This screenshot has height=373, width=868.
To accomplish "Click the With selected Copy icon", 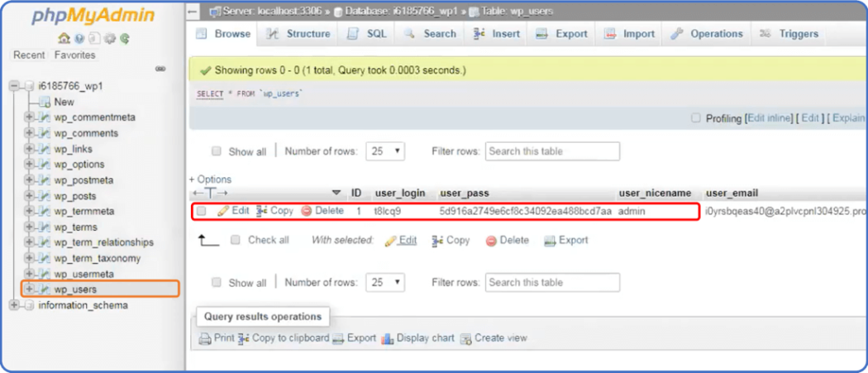I will point(438,241).
